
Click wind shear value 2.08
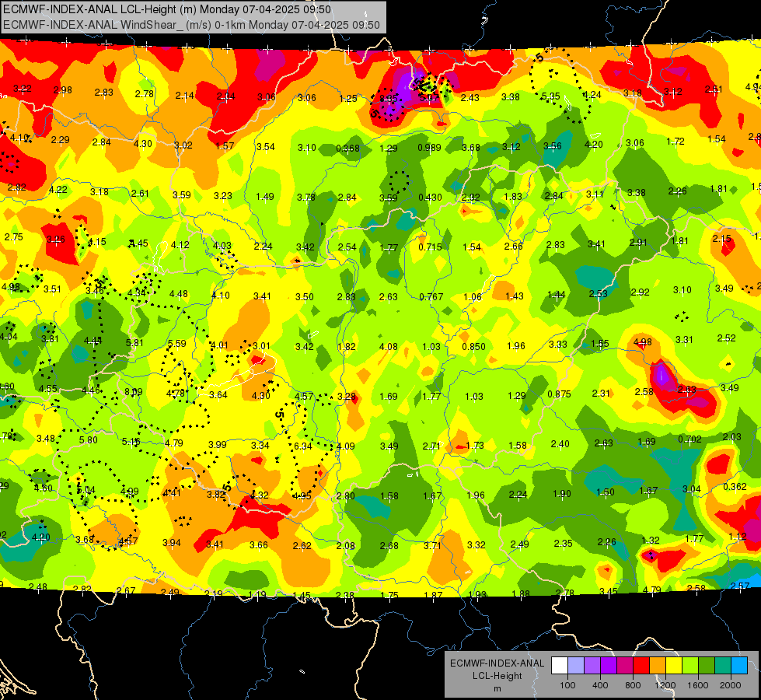point(346,546)
